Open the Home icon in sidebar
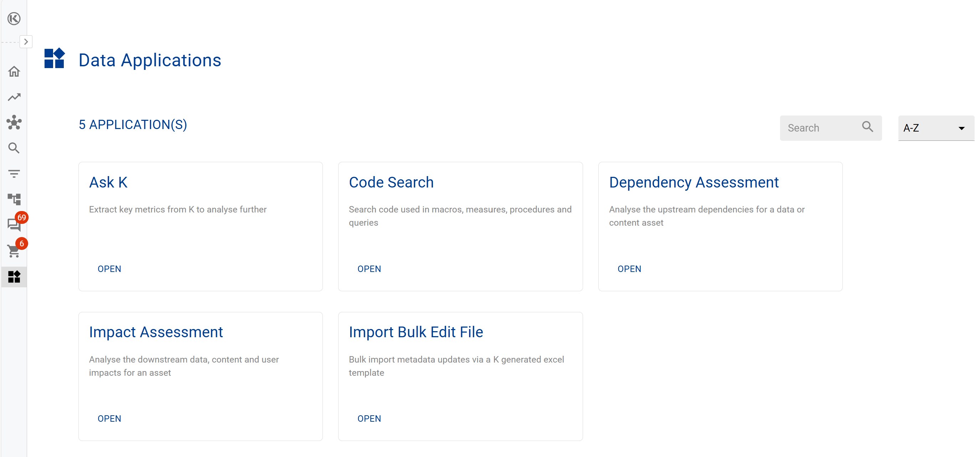The height and width of the screenshot is (457, 980). click(x=14, y=72)
